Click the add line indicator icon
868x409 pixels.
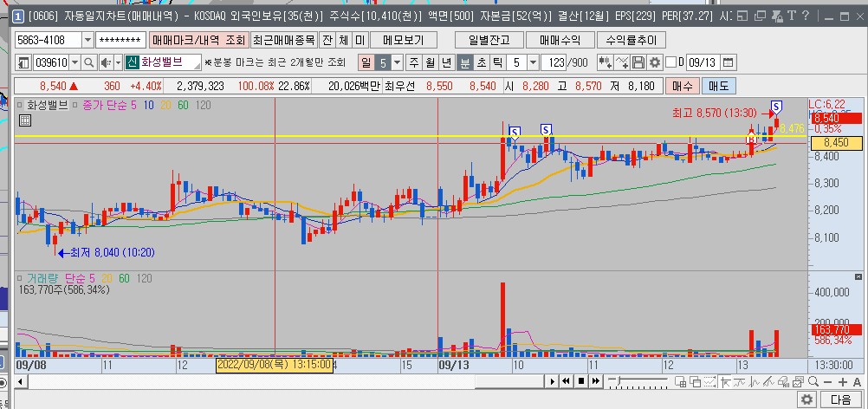coord(622,62)
